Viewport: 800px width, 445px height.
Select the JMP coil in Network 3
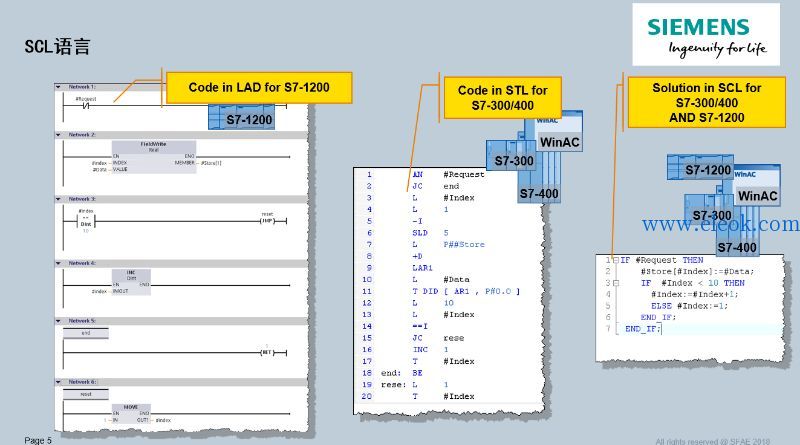point(267,220)
